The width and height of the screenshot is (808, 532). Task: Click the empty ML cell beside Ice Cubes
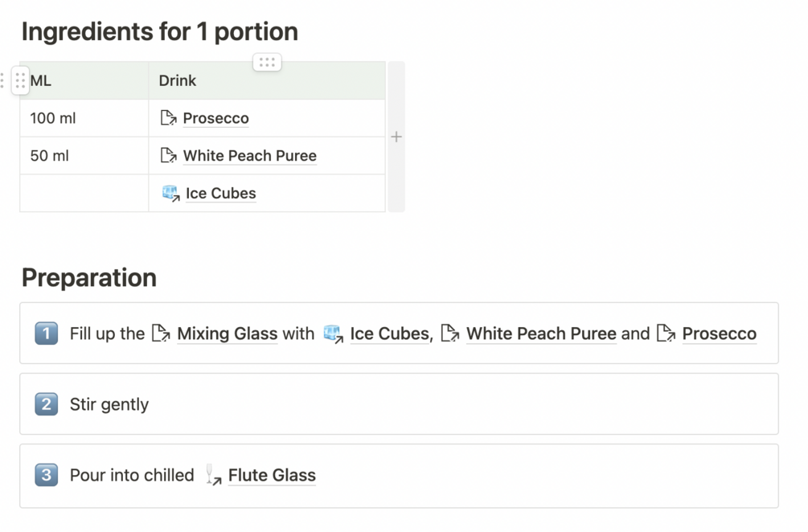84,193
